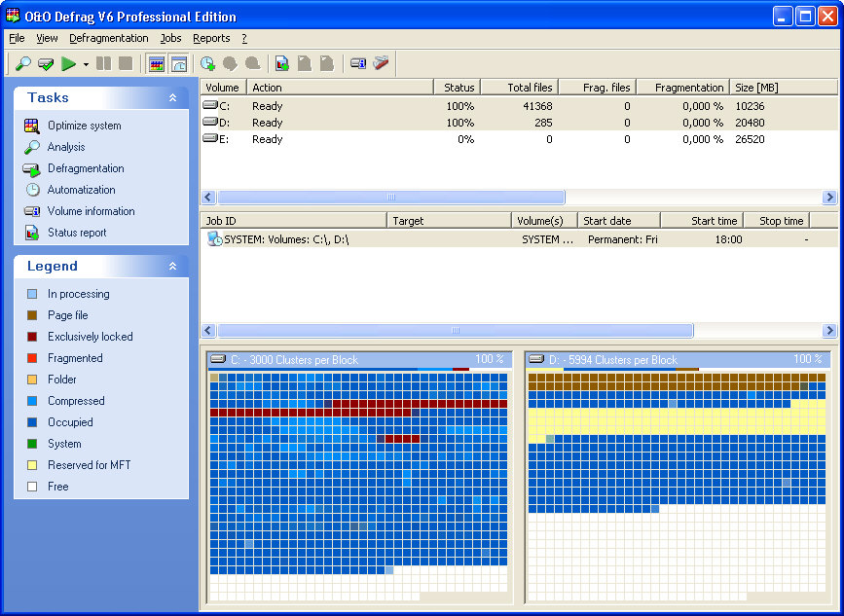Screen dimensions: 844x616
Task: Click the drive checkmark toolbar icon
Action: (46, 63)
